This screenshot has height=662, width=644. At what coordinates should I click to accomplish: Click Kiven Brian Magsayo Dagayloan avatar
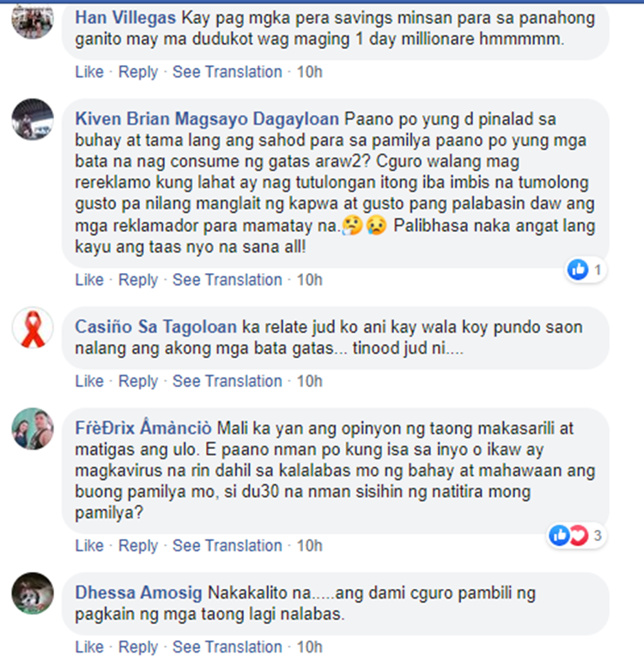pos(33,119)
